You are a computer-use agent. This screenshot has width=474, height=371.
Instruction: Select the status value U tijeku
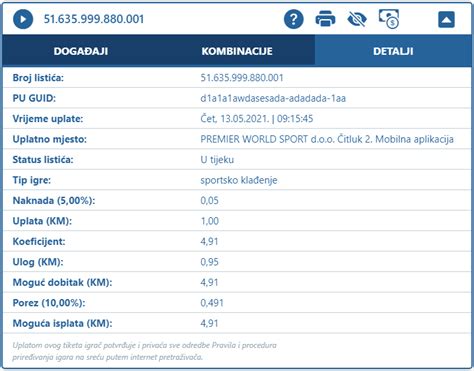click(217, 160)
